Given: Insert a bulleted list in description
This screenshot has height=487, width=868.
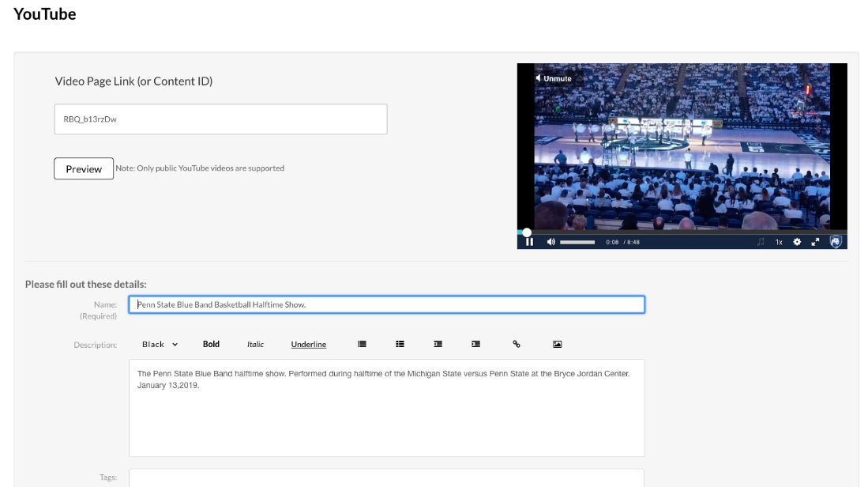Looking at the screenshot, I should pos(400,344).
